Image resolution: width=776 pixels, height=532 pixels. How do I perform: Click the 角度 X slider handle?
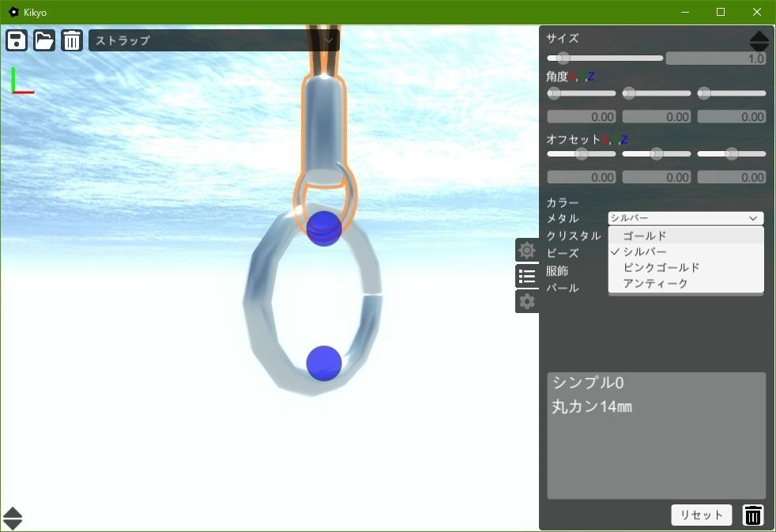tap(554, 93)
